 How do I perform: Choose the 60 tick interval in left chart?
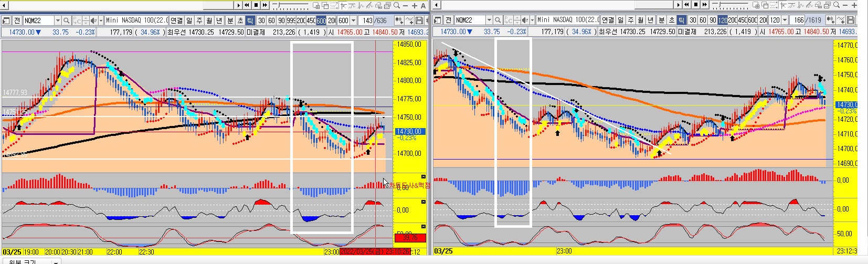pyautogui.click(x=271, y=20)
